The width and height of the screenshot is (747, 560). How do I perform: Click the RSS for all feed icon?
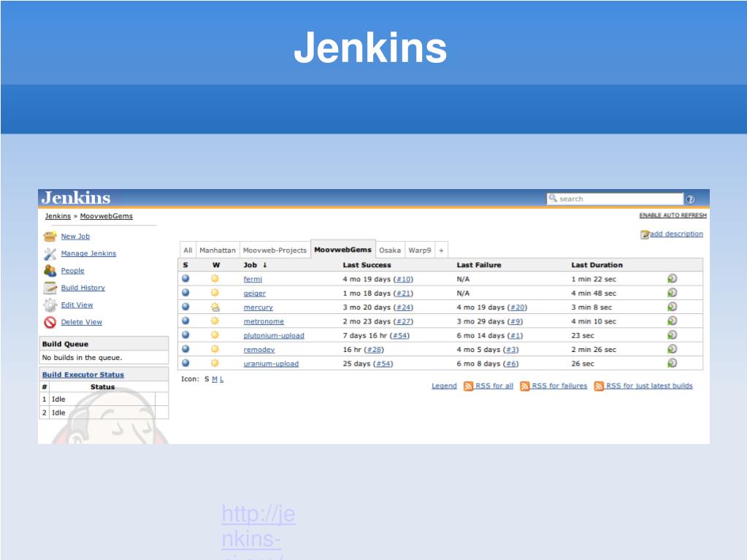(468, 386)
